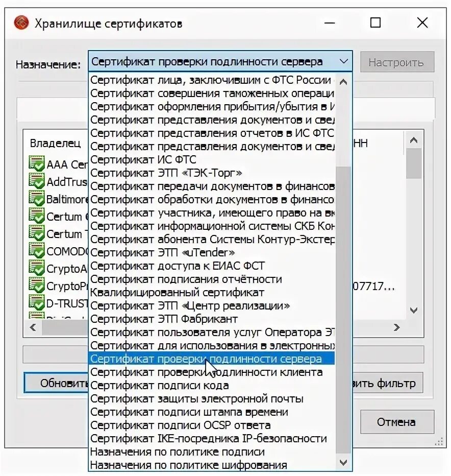Click the D-TRUST certificate icon
This screenshot has height=476, width=451.
click(x=37, y=303)
